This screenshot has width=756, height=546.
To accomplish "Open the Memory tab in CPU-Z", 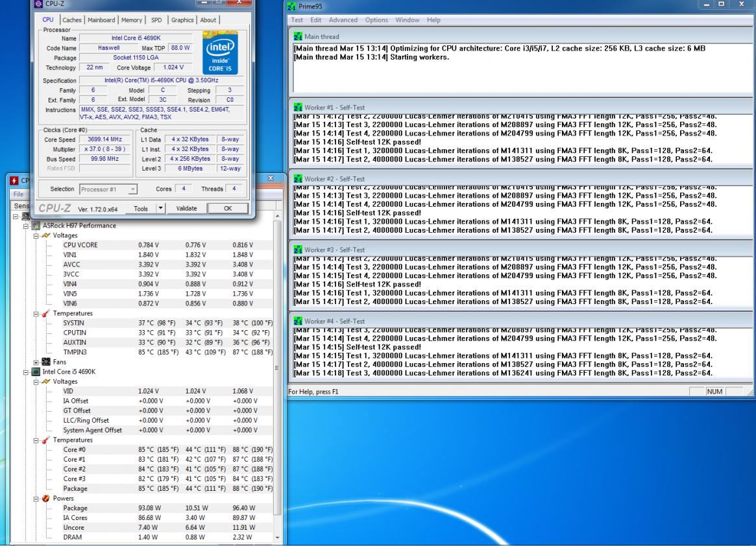I will pos(132,19).
